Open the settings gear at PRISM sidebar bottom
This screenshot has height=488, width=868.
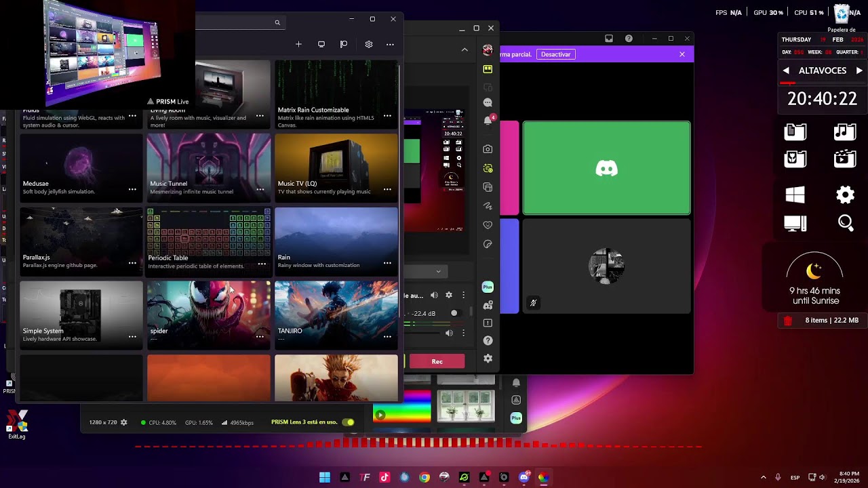[x=488, y=359]
